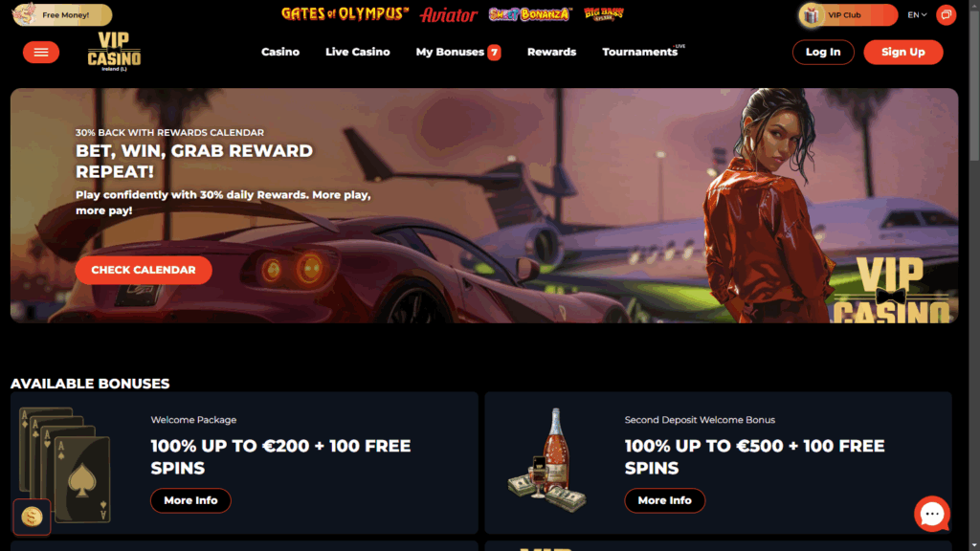
Task: Click the Check Calendar banner button
Action: point(144,270)
